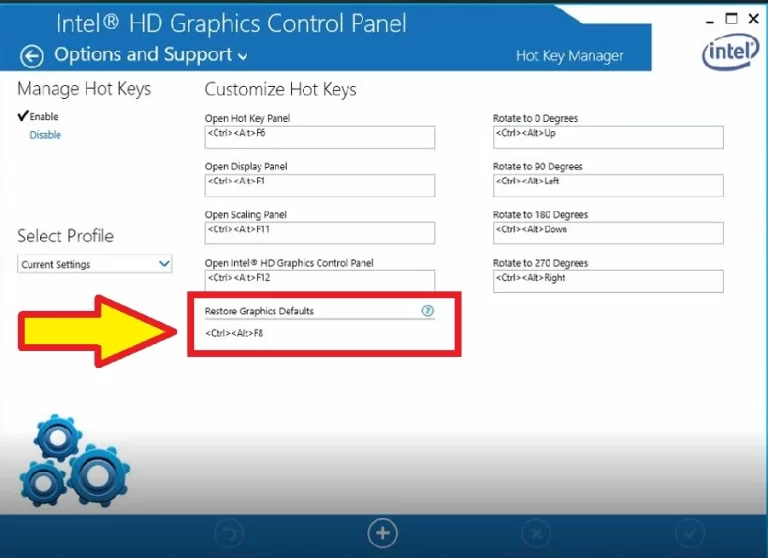Select Enable under Manage Hot Keys
The image size is (768, 558).
43,117
